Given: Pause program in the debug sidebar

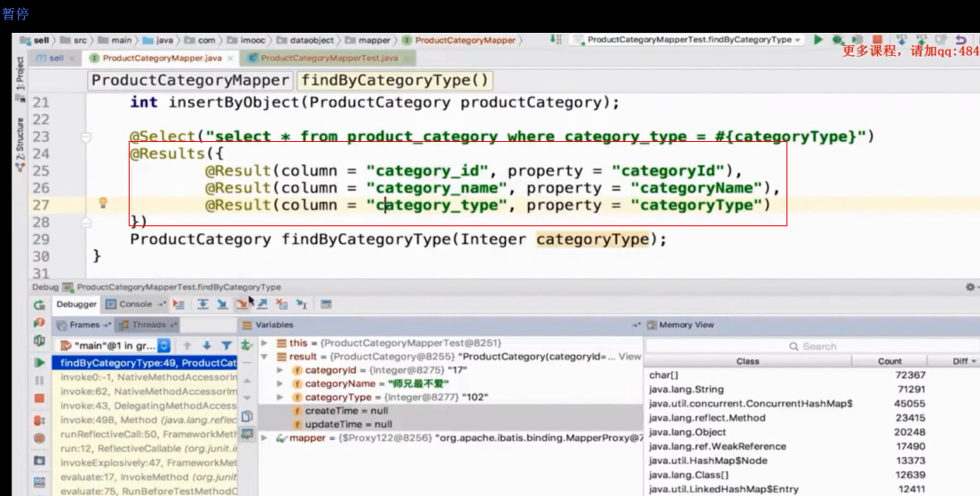Looking at the screenshot, I should click(x=39, y=380).
